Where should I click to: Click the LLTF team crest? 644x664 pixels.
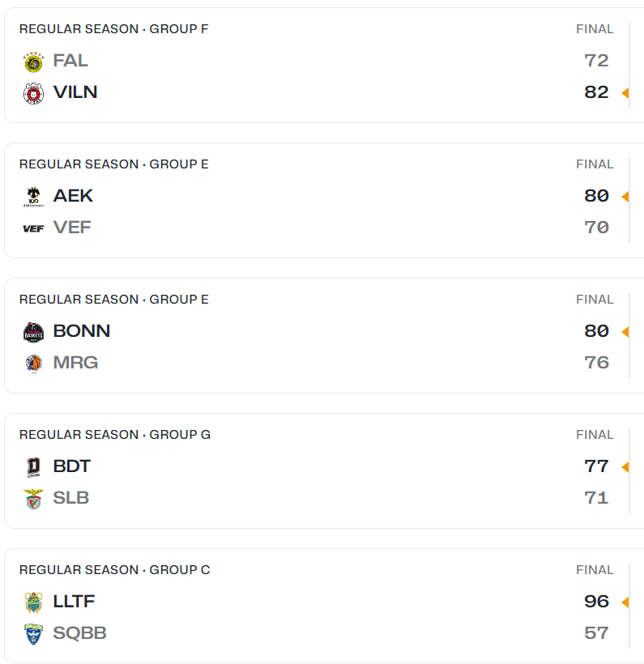pyautogui.click(x=33, y=602)
